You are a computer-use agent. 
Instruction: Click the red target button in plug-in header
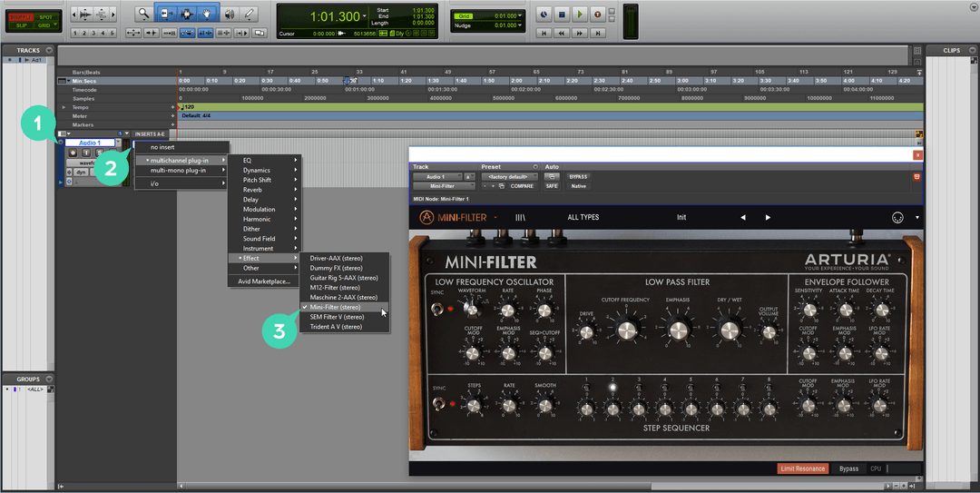tap(916, 176)
